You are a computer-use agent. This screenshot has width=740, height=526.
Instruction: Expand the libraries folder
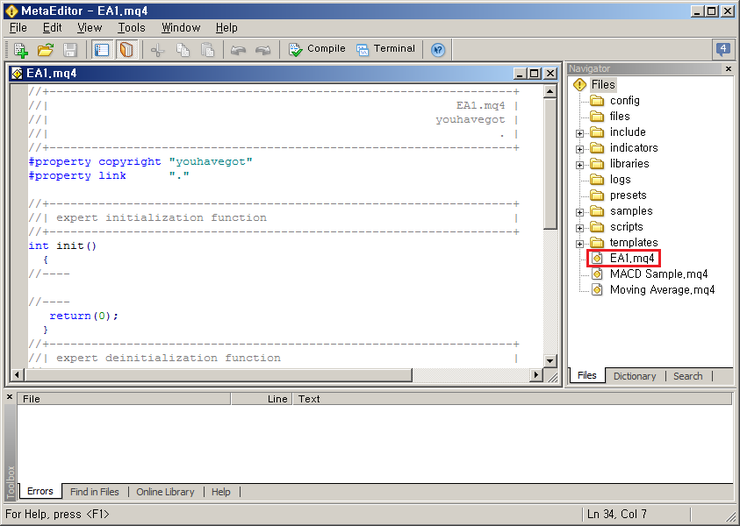tap(580, 165)
